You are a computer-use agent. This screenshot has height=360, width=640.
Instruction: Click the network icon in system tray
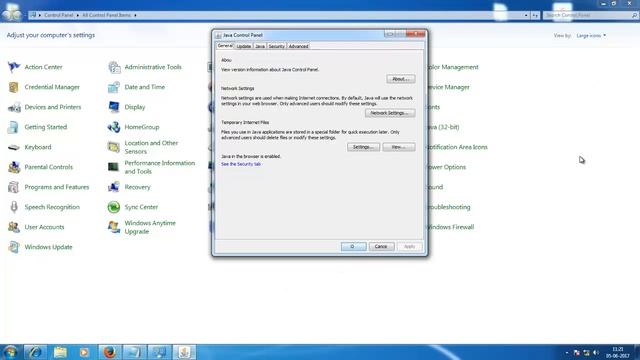coord(587,352)
